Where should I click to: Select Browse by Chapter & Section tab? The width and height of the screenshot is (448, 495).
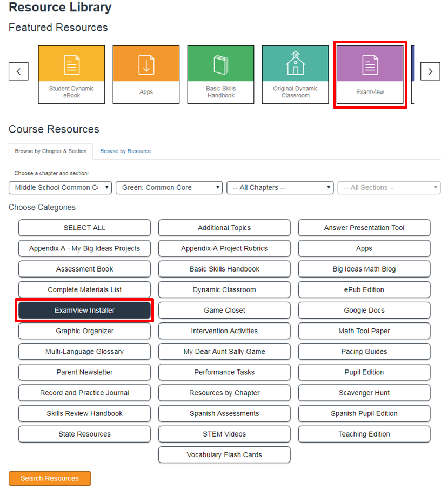pos(51,151)
